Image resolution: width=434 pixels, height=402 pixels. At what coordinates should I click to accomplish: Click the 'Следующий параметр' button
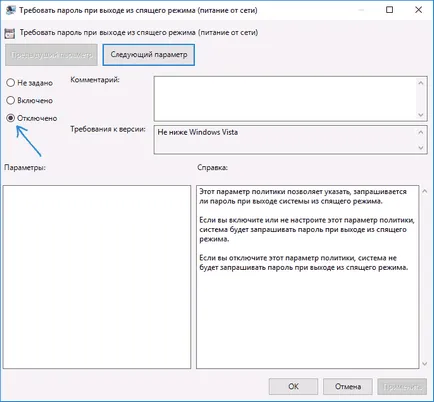149,55
